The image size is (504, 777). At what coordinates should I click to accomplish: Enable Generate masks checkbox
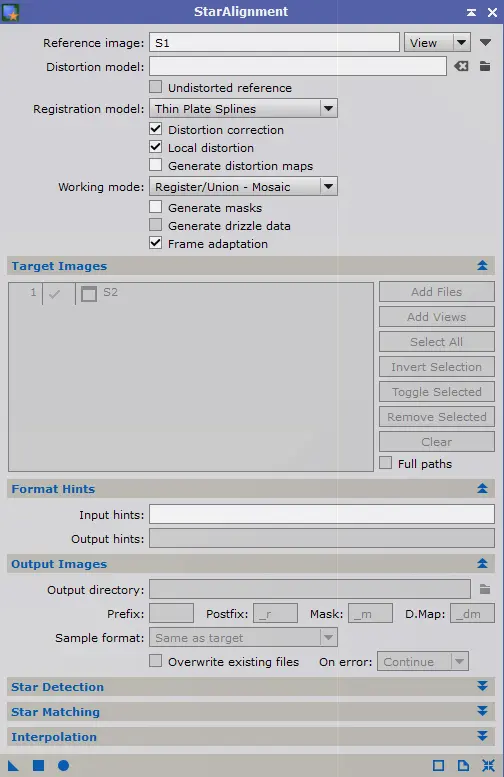tap(156, 207)
